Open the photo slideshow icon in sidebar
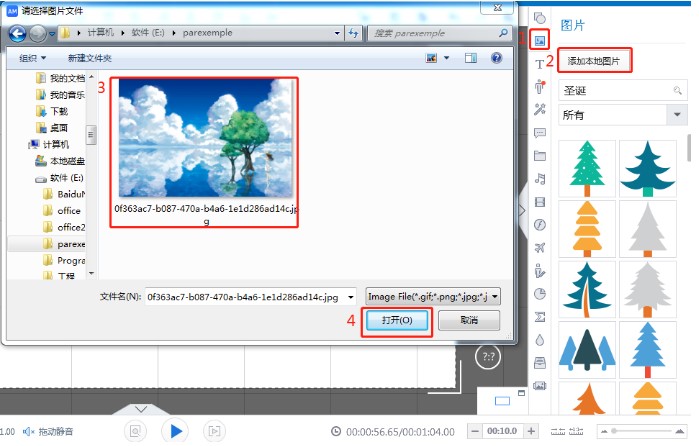The width and height of the screenshot is (699, 446). [540, 385]
